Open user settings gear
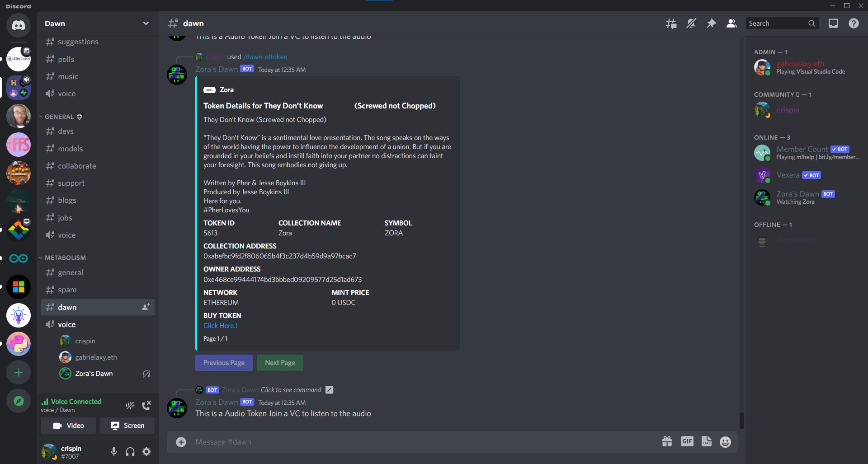 coord(146,451)
